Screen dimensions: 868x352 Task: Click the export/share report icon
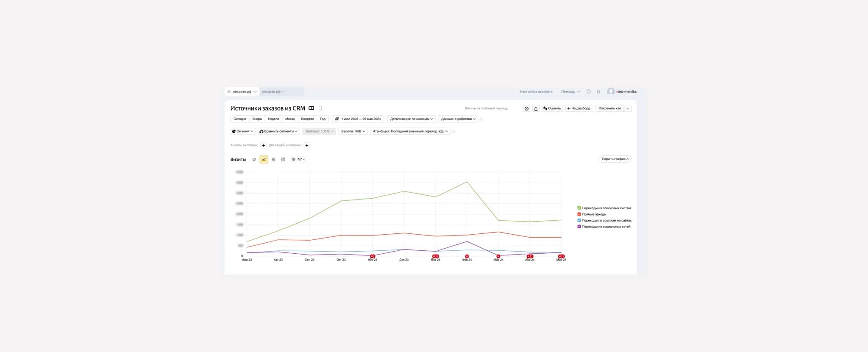[536, 108]
